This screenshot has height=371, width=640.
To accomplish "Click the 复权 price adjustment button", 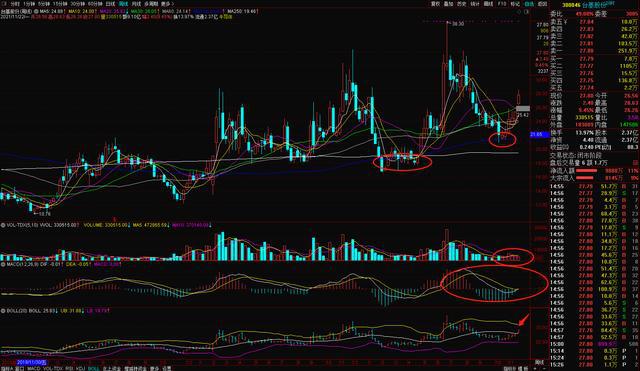I will pos(436,4).
